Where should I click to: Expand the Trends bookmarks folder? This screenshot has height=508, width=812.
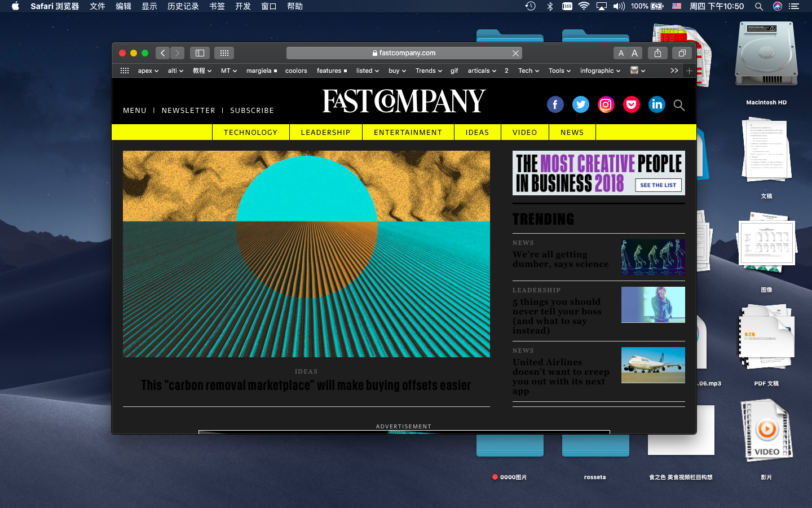pos(429,71)
